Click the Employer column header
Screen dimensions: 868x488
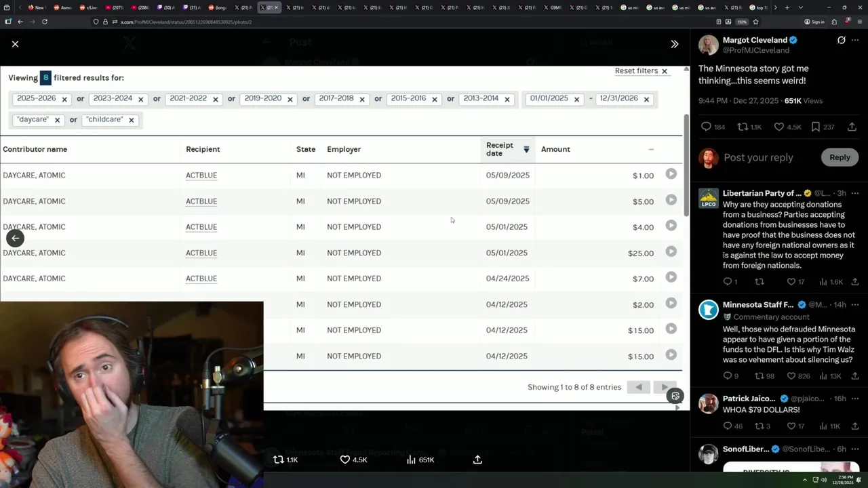(x=344, y=149)
